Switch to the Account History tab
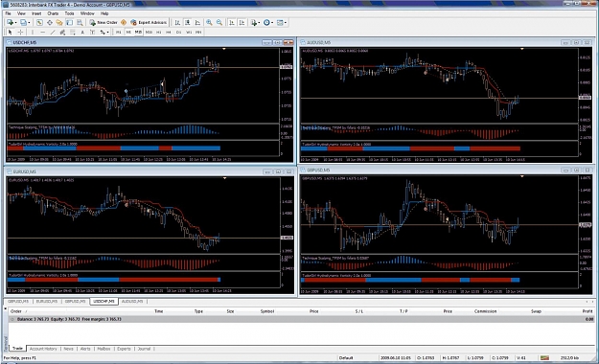 [43, 349]
